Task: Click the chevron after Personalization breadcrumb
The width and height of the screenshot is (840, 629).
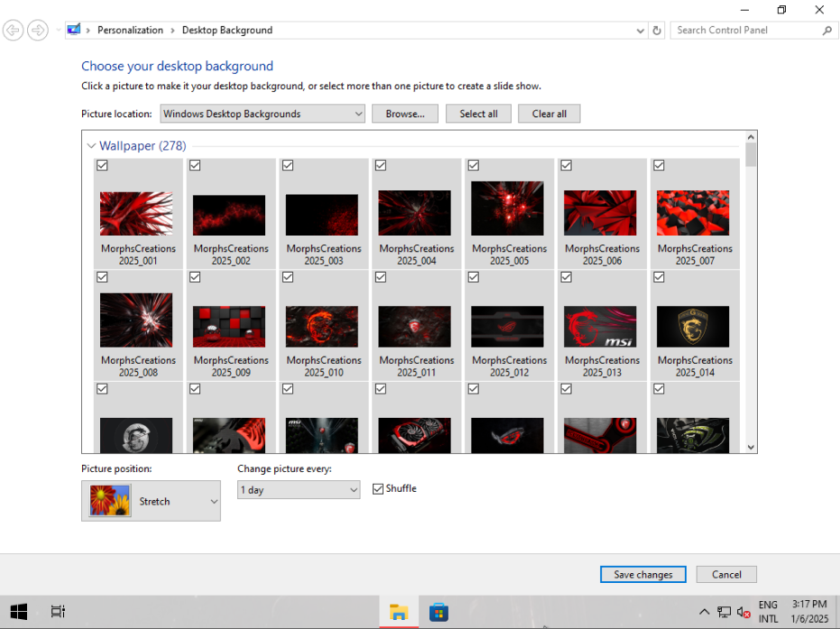Action: coord(172,31)
